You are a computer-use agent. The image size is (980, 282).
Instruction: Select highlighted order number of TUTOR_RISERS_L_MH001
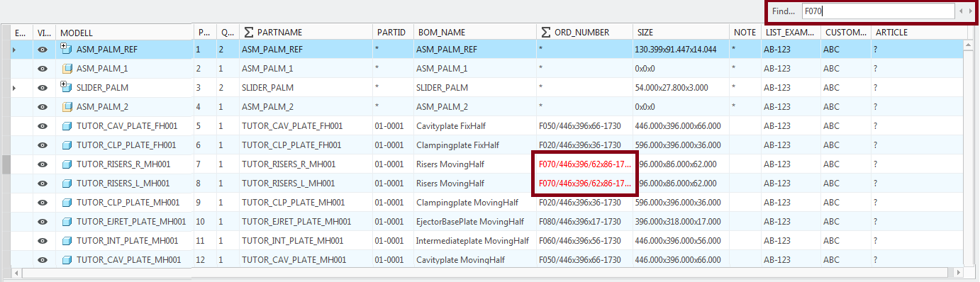click(585, 184)
